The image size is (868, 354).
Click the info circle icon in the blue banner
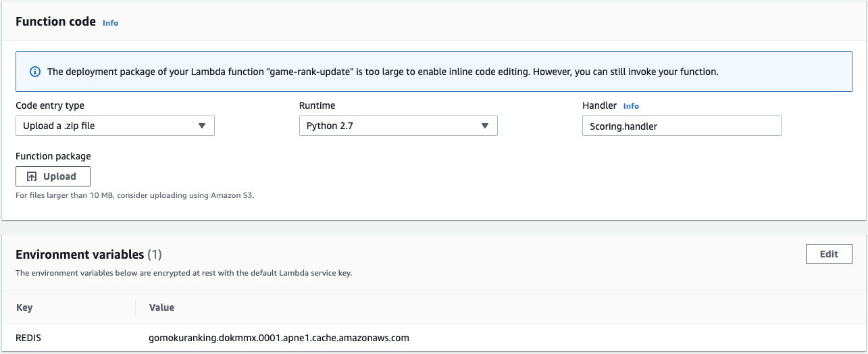(x=34, y=72)
